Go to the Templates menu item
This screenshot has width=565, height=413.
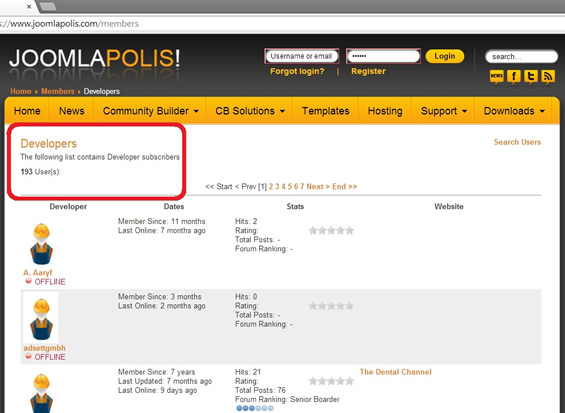[x=325, y=111]
